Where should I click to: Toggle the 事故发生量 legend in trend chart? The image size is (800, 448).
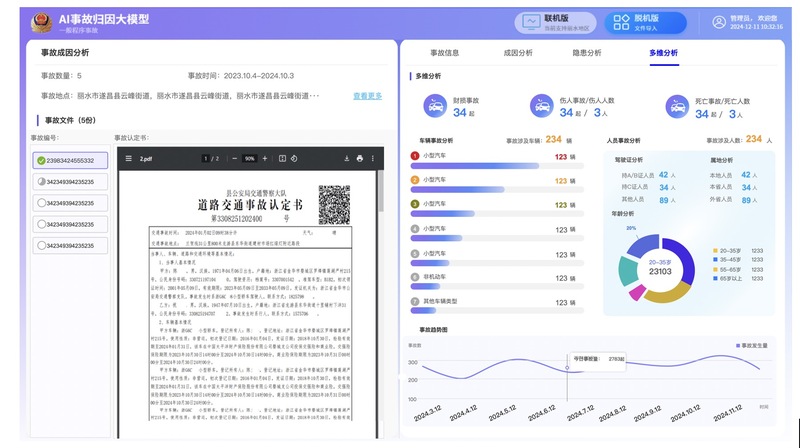click(x=752, y=345)
